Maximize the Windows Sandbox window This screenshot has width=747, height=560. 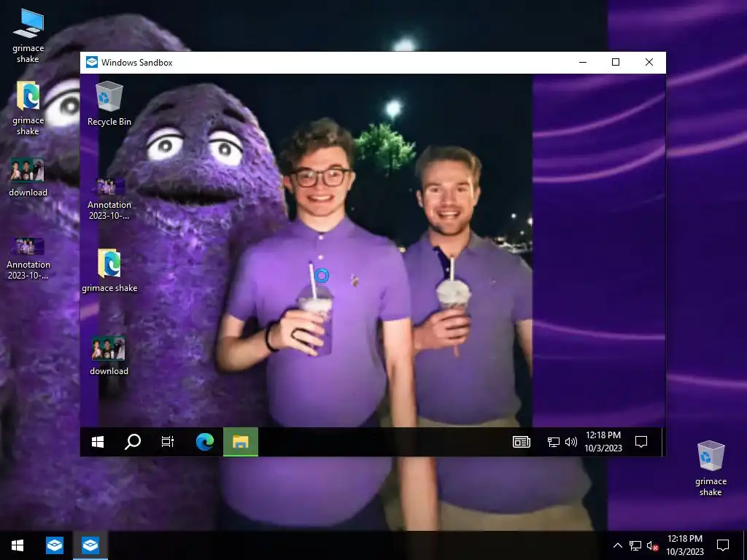[x=616, y=63]
